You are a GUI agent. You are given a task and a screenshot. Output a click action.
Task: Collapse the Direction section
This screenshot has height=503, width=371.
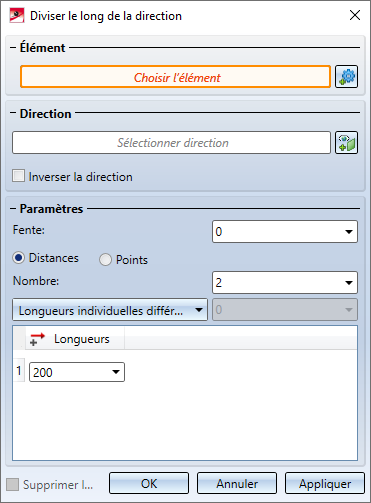(13, 113)
